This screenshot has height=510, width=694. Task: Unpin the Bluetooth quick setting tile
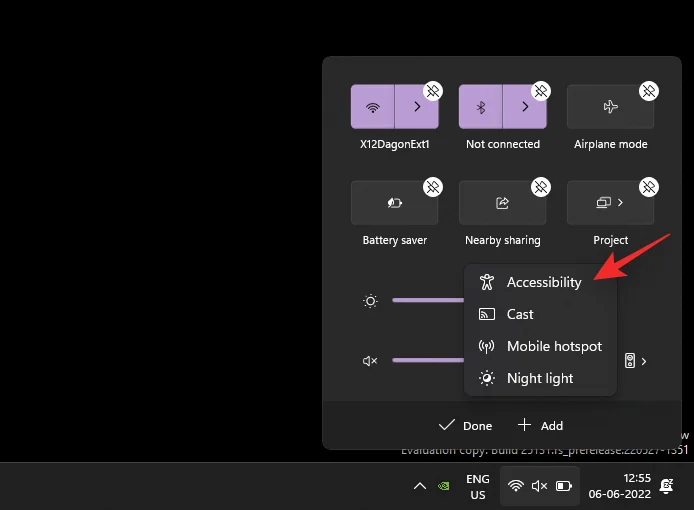(541, 91)
